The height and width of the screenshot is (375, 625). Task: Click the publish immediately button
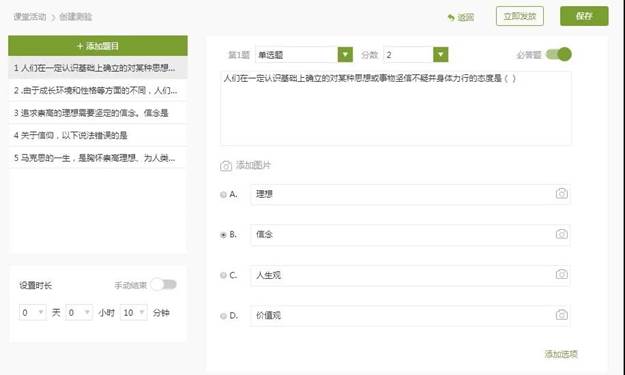520,16
